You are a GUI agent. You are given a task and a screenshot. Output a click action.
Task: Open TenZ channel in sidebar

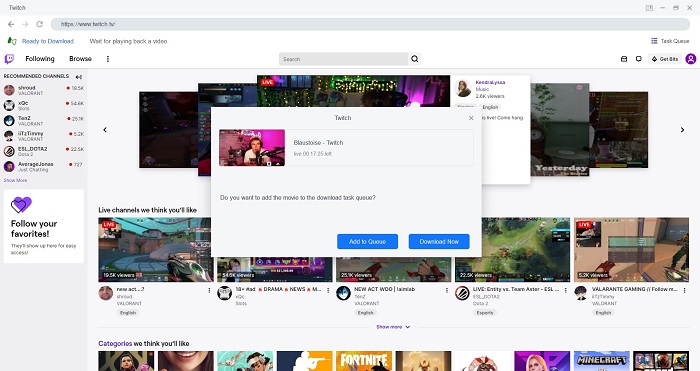pyautogui.click(x=44, y=121)
